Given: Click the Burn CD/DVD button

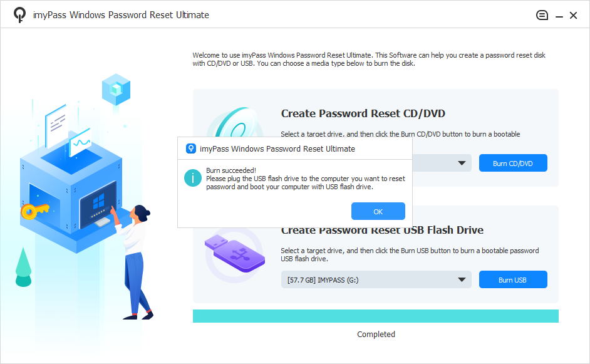Looking at the screenshot, I should 513,163.
